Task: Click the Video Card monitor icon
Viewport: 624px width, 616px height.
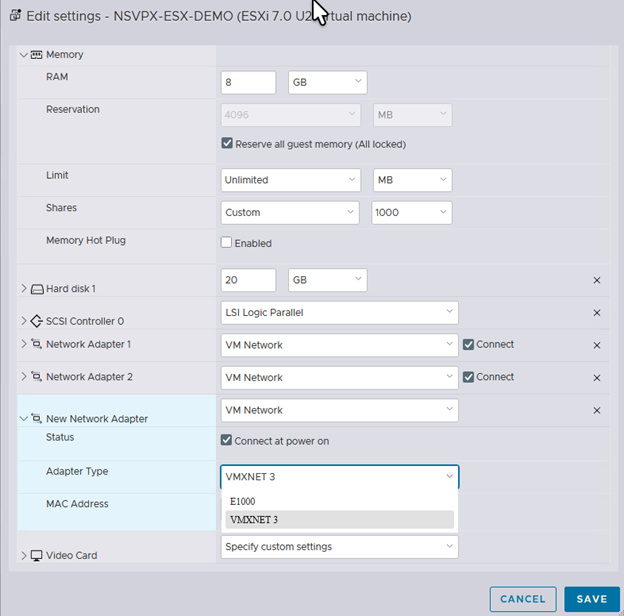Action: click(x=36, y=556)
